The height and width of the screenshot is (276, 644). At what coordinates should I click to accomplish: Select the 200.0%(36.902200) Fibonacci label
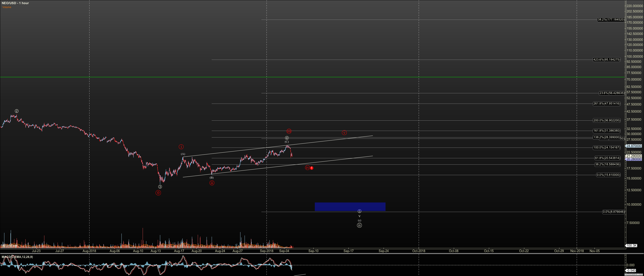pos(606,120)
